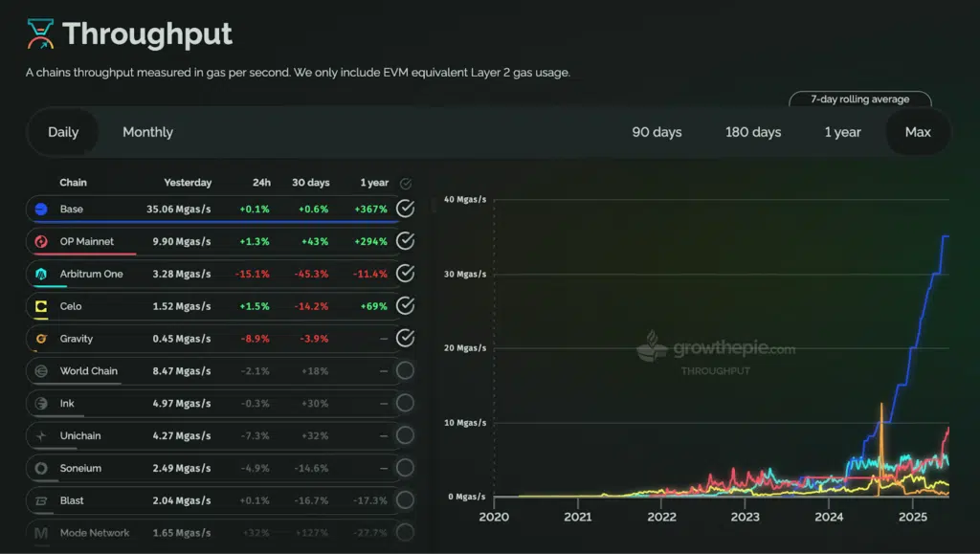The width and height of the screenshot is (980, 554).
Task: Click the Throughput hourglass logo icon
Action: [40, 33]
